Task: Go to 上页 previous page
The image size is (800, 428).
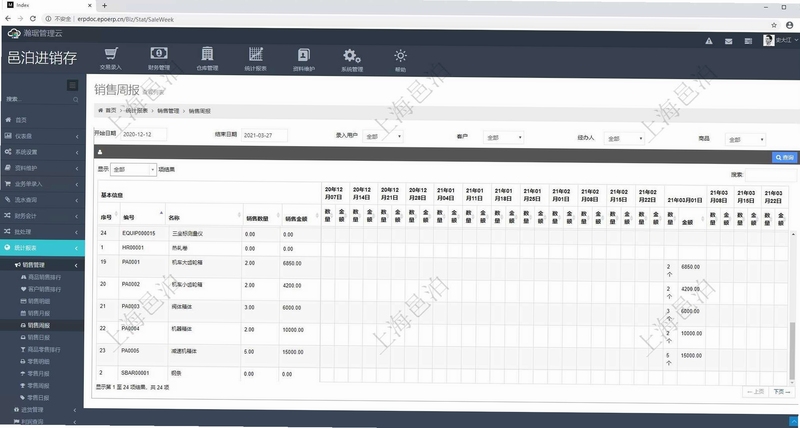Action: tap(755, 392)
